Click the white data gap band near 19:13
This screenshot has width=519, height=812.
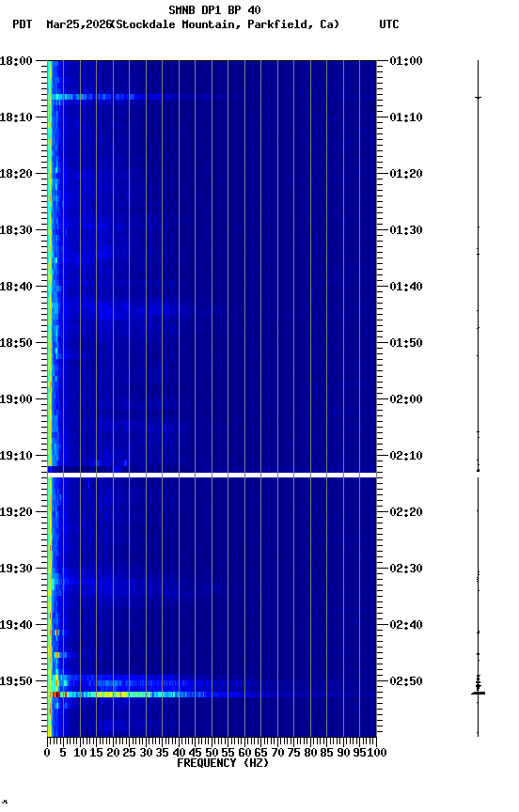point(212,475)
